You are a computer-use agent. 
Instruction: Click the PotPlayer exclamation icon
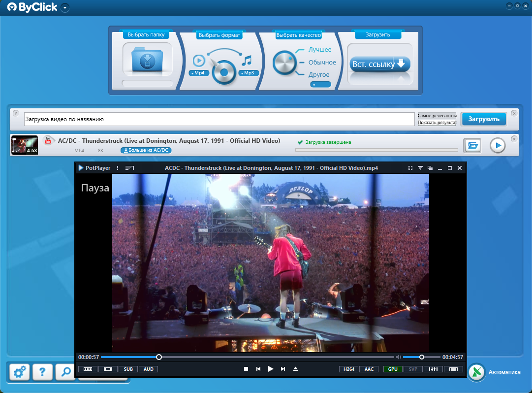[x=118, y=168]
